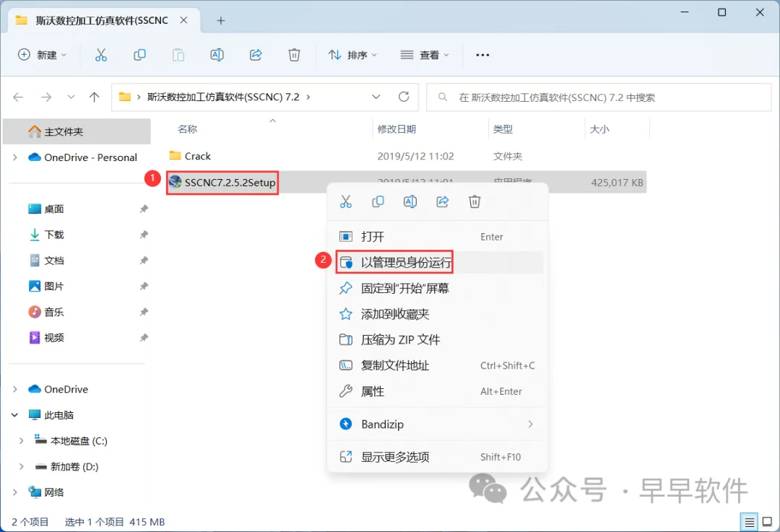Select 打开 in the context menu
Screen dimensions: 780x532
click(x=437, y=237)
